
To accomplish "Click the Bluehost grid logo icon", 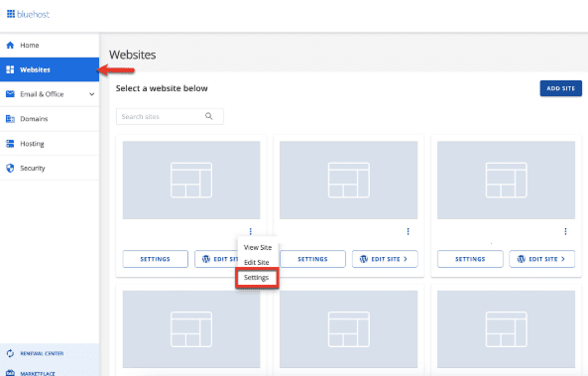I will coord(11,14).
